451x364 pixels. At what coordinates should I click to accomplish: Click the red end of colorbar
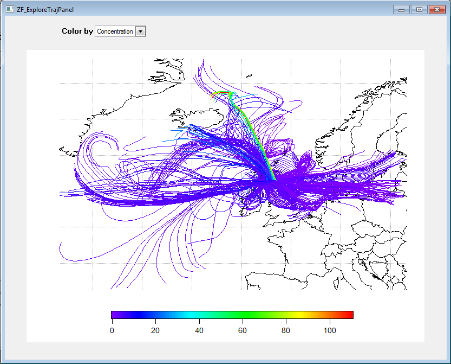[348, 315]
